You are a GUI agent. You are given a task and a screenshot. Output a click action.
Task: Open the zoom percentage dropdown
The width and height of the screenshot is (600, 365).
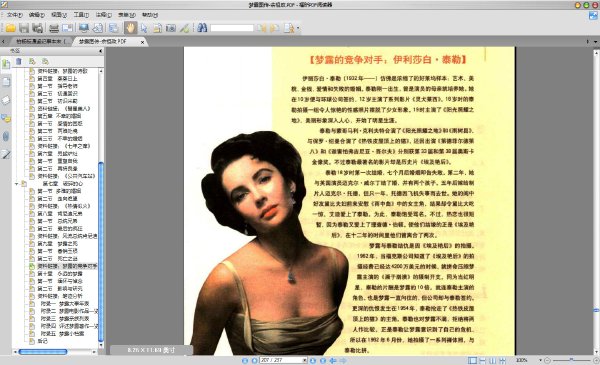540,360
